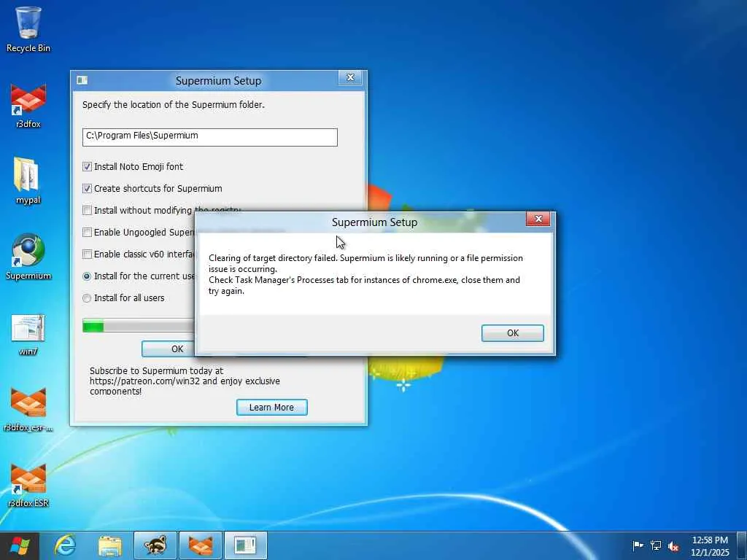Close the error message dialog

(538, 219)
